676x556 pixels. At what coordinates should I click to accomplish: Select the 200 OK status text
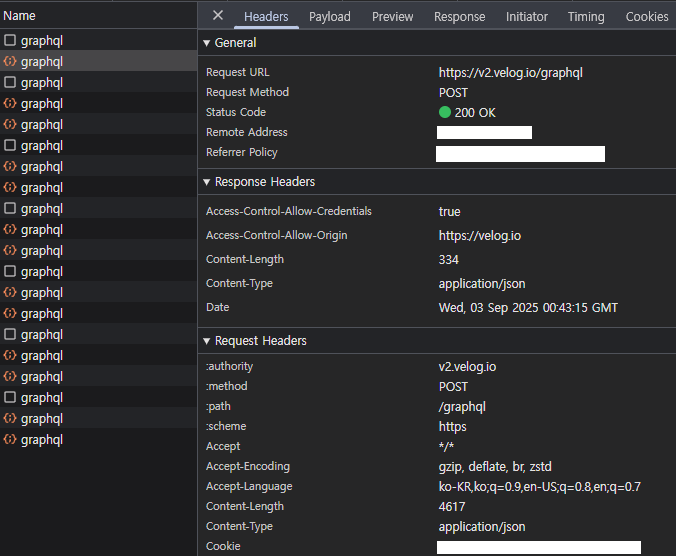point(475,113)
